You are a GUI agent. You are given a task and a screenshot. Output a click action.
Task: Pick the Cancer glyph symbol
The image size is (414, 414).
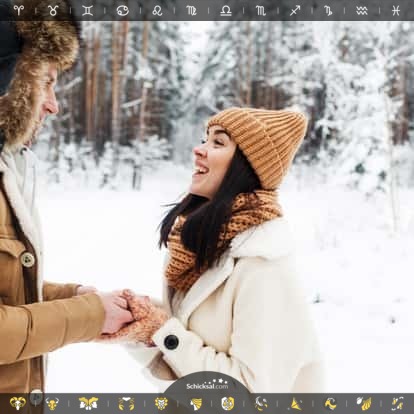122,11
